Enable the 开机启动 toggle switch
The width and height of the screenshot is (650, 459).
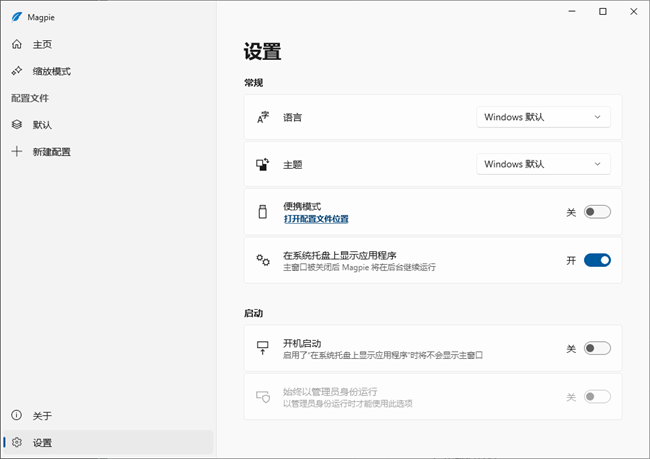pyautogui.click(x=597, y=348)
